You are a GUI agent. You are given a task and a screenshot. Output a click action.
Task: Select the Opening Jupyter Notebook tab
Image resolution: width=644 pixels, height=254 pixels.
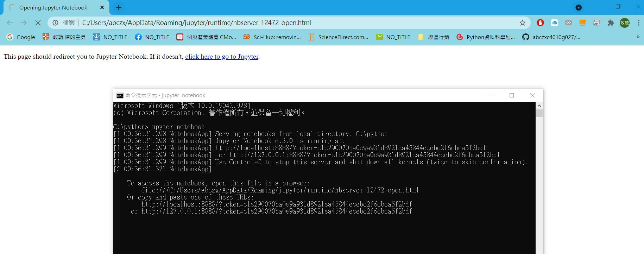pyautogui.click(x=56, y=7)
